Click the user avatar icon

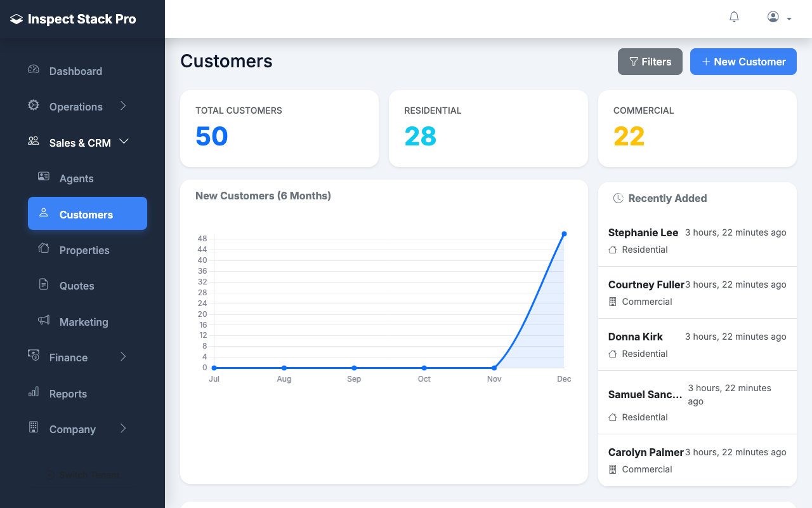(x=773, y=17)
